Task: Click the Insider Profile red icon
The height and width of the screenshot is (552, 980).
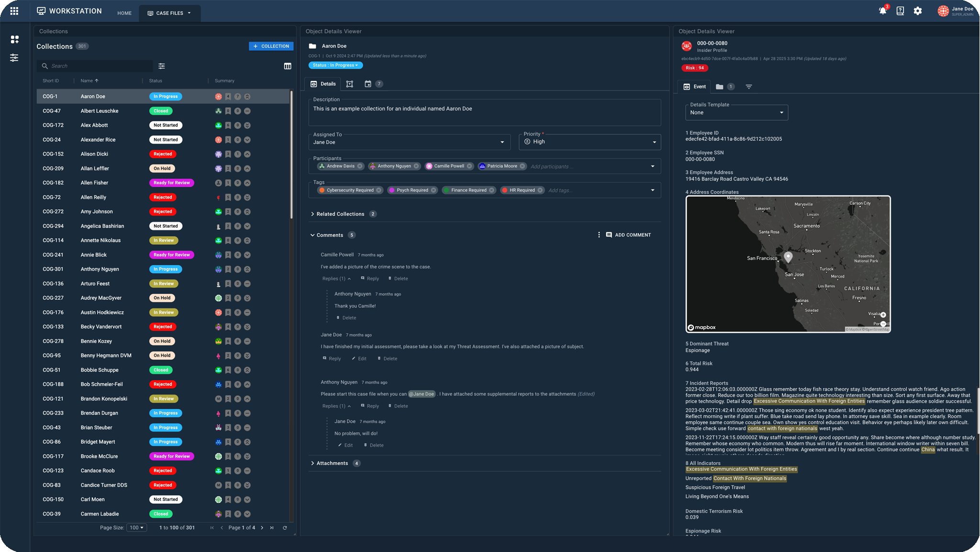Action: click(687, 46)
